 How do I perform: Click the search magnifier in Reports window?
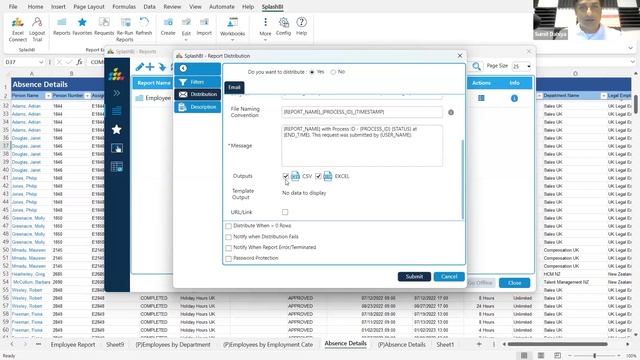coord(476,66)
